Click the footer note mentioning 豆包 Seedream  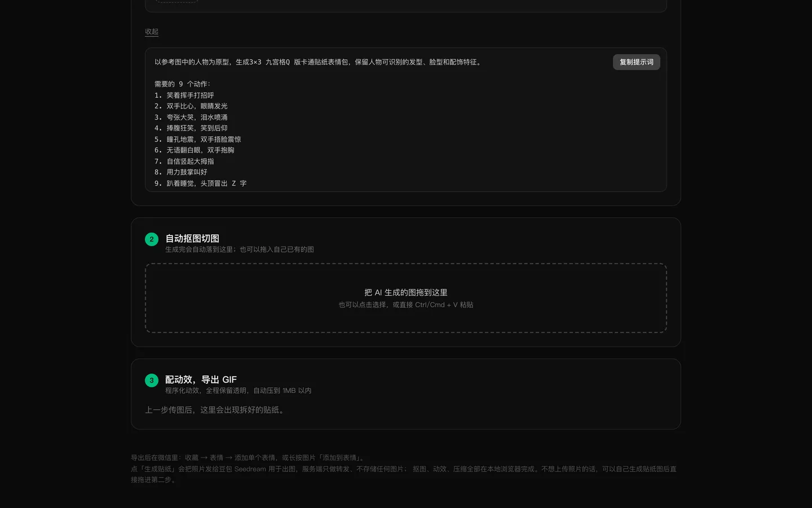[404, 474]
